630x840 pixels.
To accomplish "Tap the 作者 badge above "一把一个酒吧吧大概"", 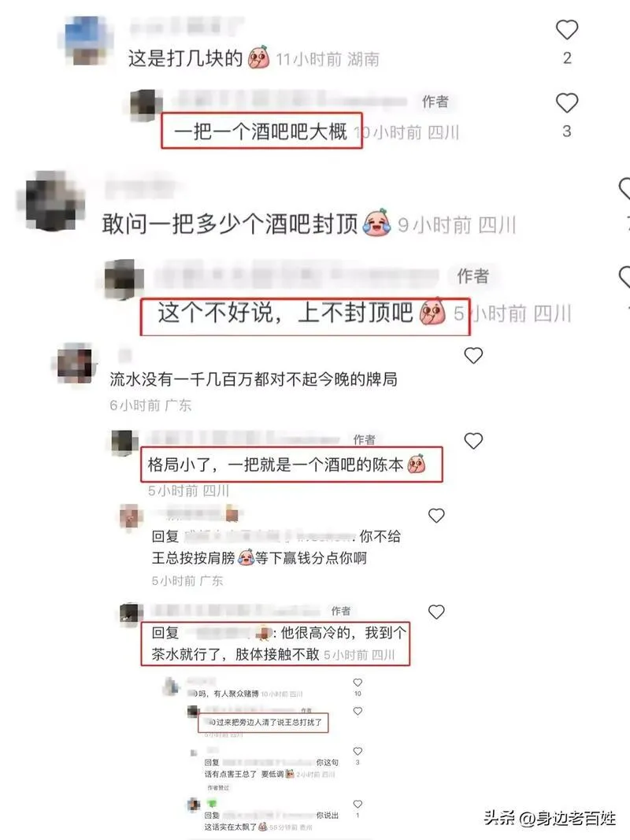I will pyautogui.click(x=435, y=102).
